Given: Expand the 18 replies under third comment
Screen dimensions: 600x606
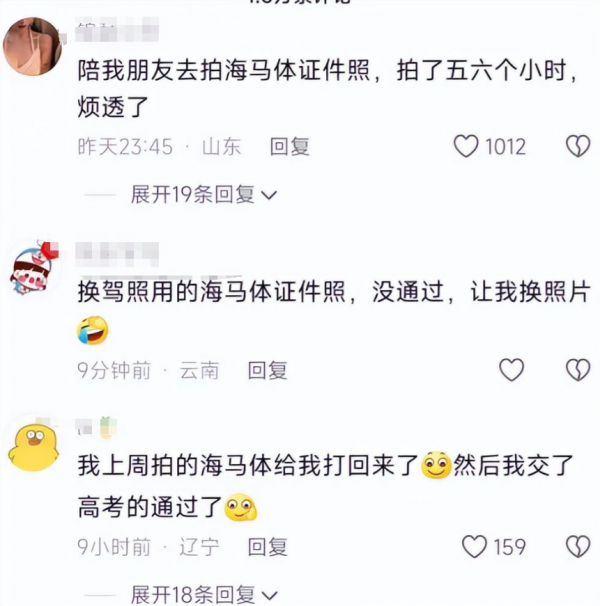Looking at the screenshot, I should pos(203,594).
